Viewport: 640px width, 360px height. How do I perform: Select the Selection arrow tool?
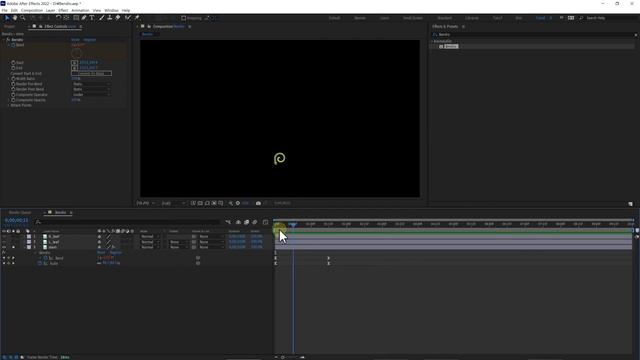coord(7,18)
